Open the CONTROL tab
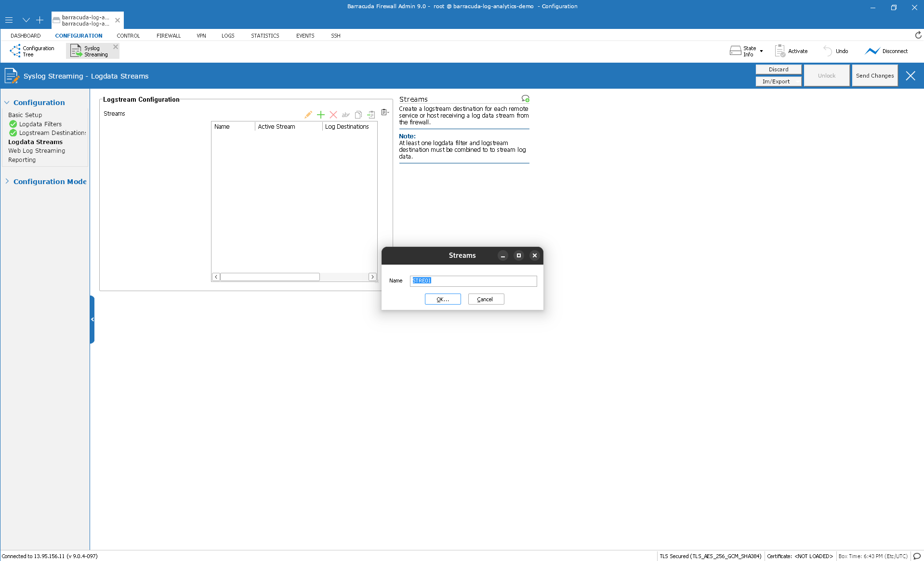The width and height of the screenshot is (924, 561). (x=128, y=36)
